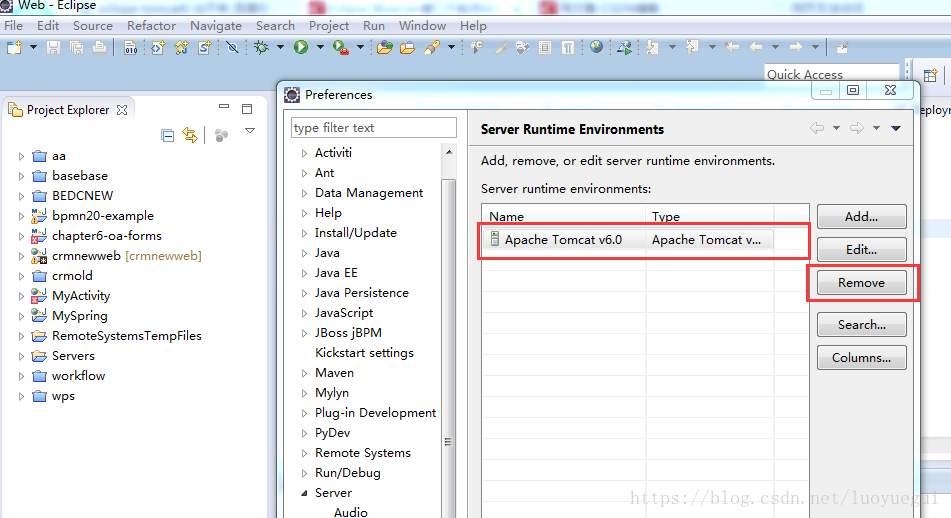This screenshot has width=951, height=518.
Task: Select the Project Explorer tab
Action: click(68, 110)
